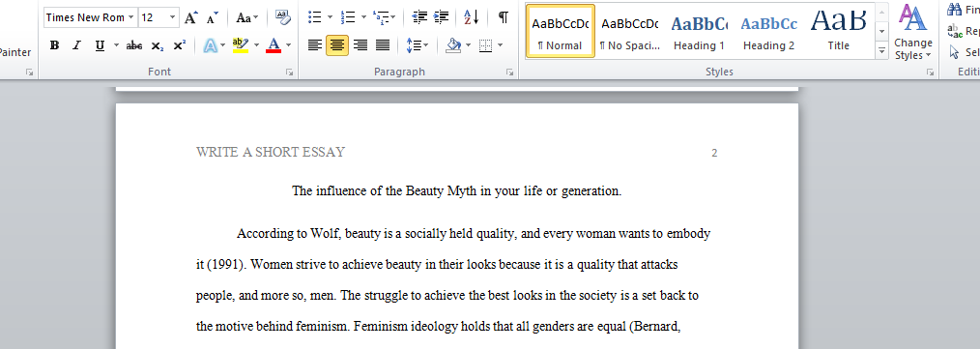The image size is (980, 349).
Task: Click the Multilevel List icon
Action: coord(380,17)
